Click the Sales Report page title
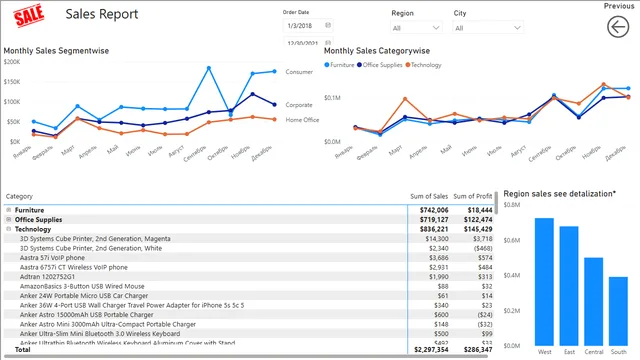The height and width of the screenshot is (360, 640). pos(102,14)
